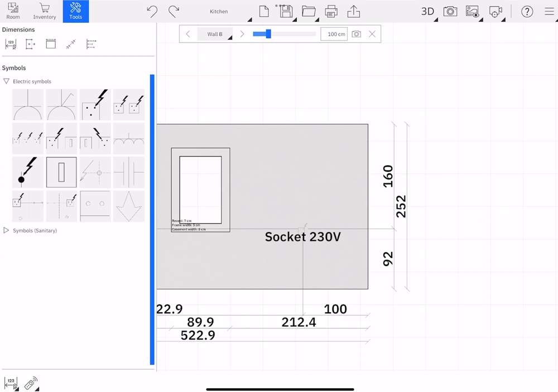The height and width of the screenshot is (392, 558).
Task: Switch to 3D view
Action: (x=427, y=11)
